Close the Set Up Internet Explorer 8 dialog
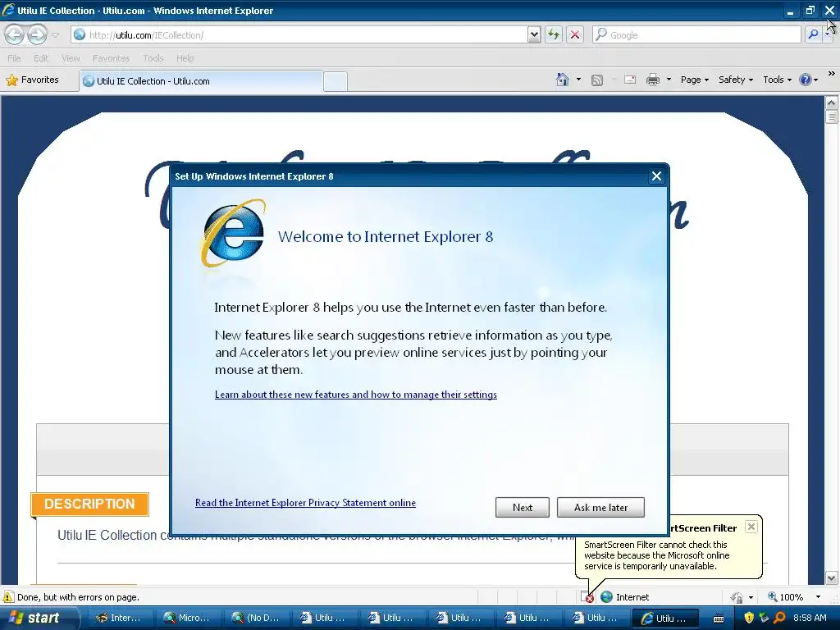 [x=656, y=176]
